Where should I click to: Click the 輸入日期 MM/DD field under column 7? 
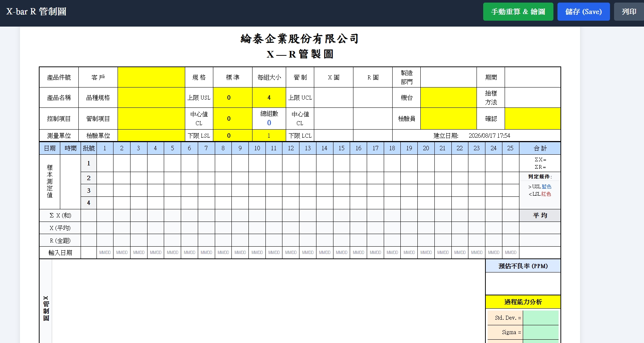point(206,253)
